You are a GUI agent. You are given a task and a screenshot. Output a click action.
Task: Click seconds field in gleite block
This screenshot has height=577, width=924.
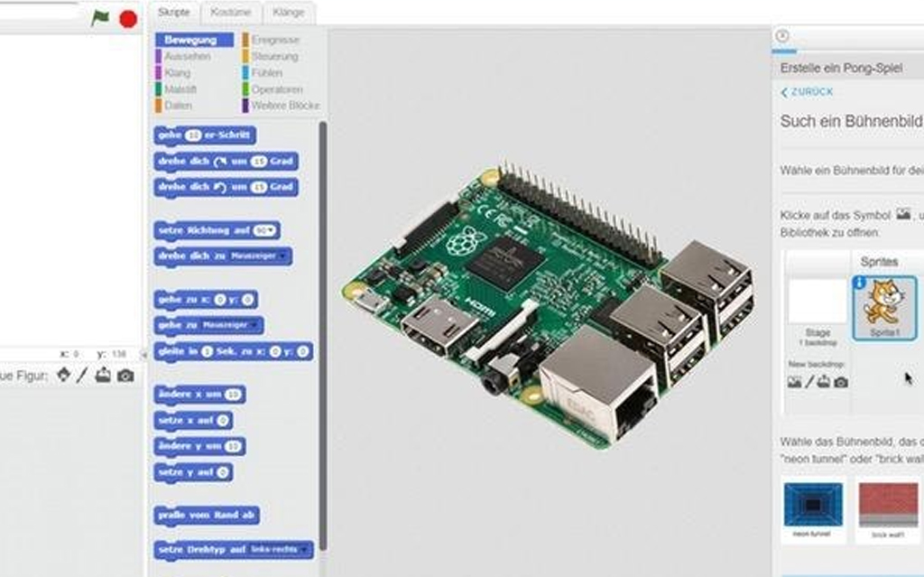point(207,351)
